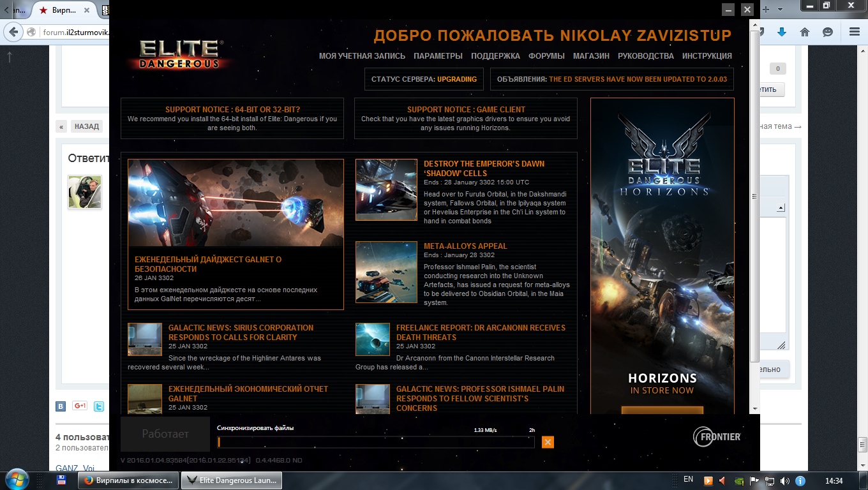The height and width of the screenshot is (490, 868).
Task: Click the Работает launcher button
Action: click(165, 434)
